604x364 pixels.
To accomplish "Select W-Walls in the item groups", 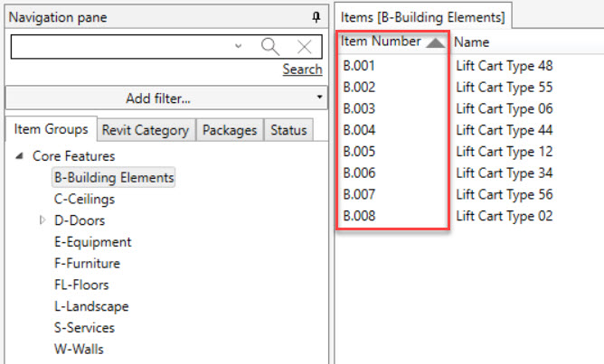I will click(x=79, y=350).
